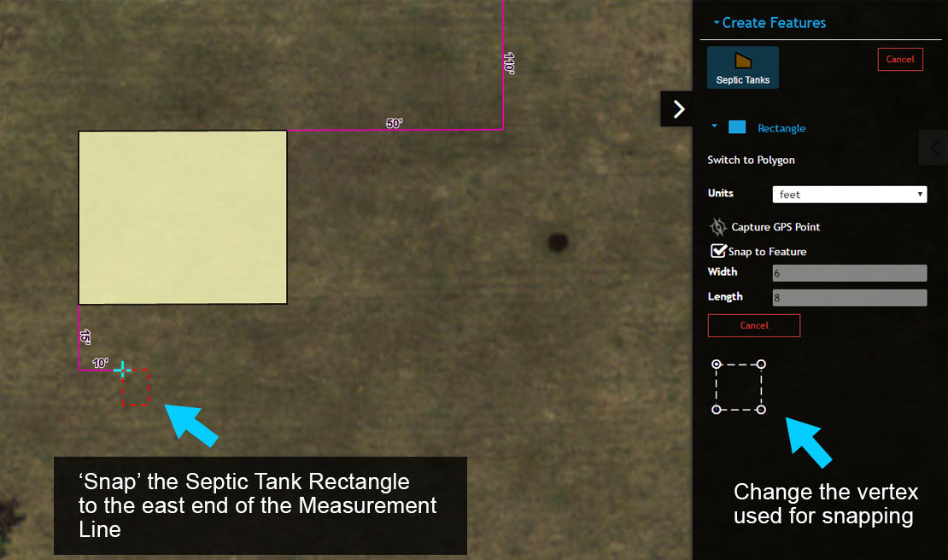Click the blue Rectangle shape icon
948x560 pixels.
pos(737,127)
